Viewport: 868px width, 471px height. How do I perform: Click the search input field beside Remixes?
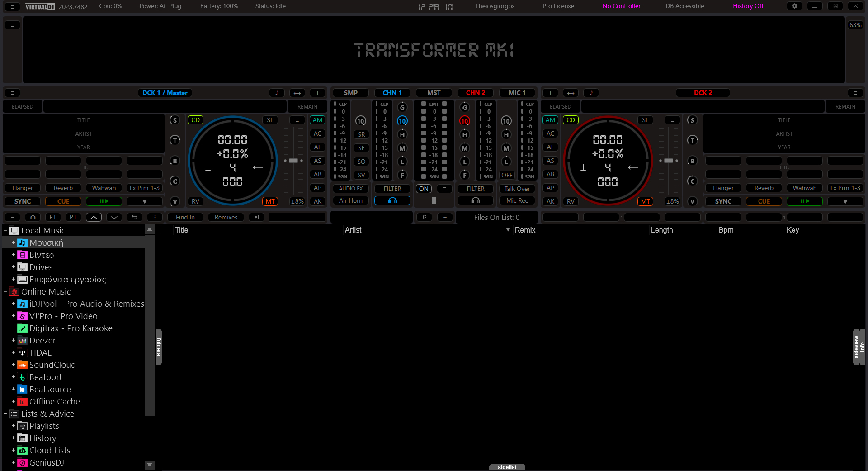tap(297, 217)
